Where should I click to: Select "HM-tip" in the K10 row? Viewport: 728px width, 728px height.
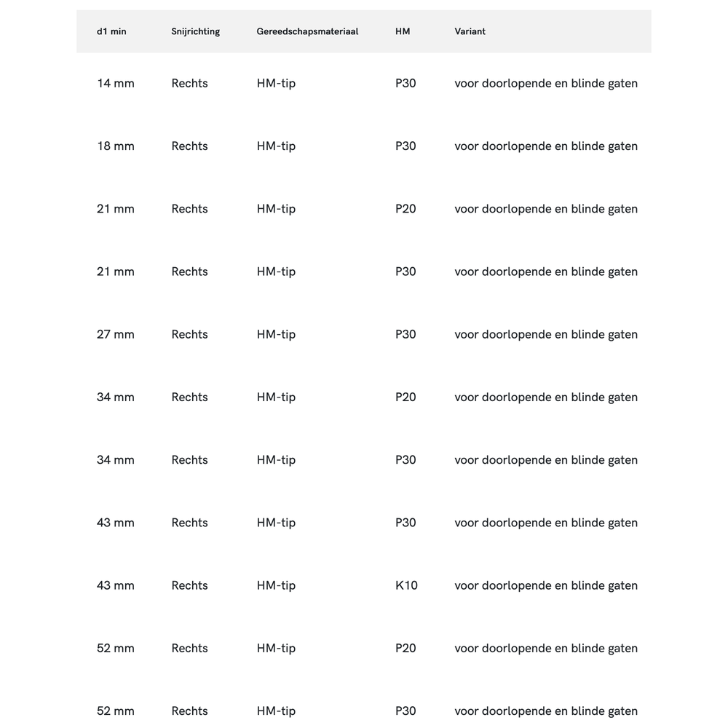pyautogui.click(x=276, y=585)
